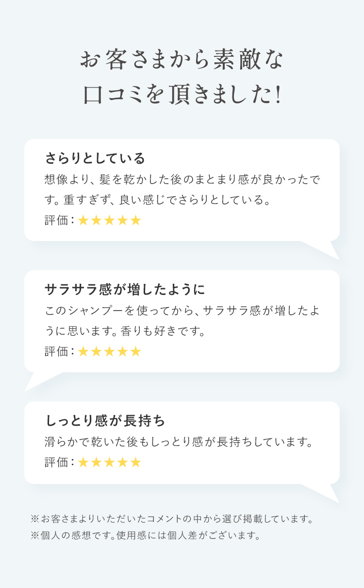The width and height of the screenshot is (364, 588).
Task: Click the second star in しっとり感が長持ち review
Action: point(96,462)
